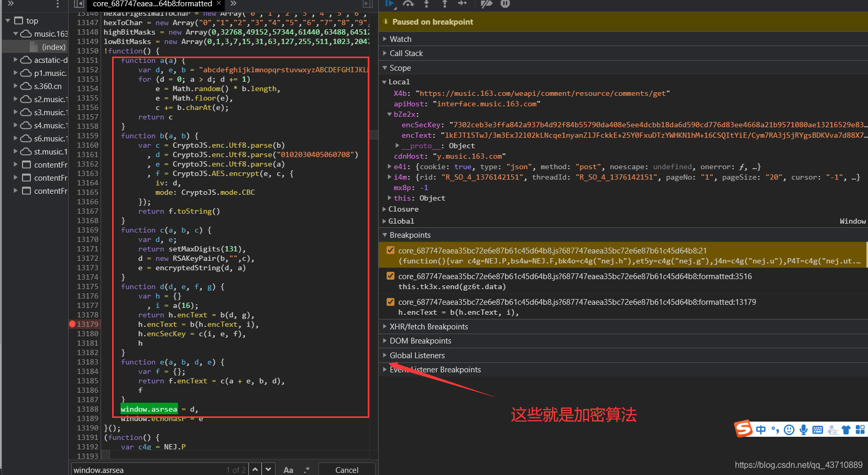This screenshot has height=475, width=868.
Task: Toggle regular expression search
Action: pos(307,470)
